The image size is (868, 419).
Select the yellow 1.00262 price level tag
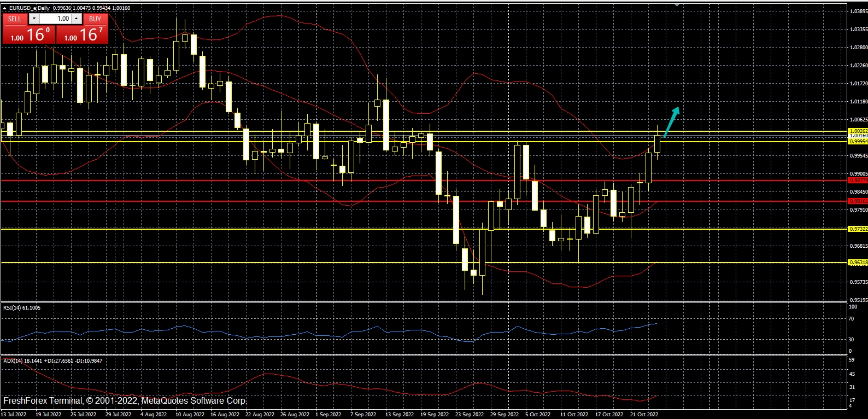point(858,131)
